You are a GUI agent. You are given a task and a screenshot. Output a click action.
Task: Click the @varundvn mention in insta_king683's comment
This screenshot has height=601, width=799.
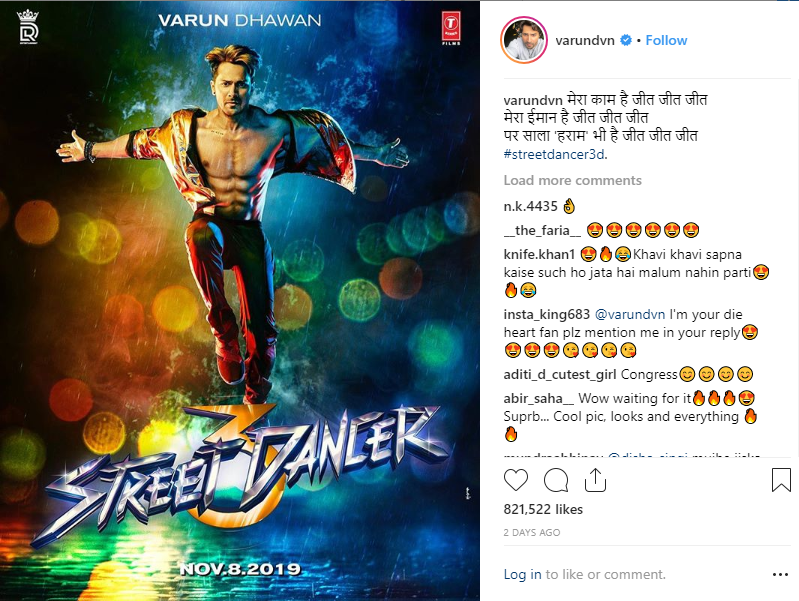click(630, 315)
